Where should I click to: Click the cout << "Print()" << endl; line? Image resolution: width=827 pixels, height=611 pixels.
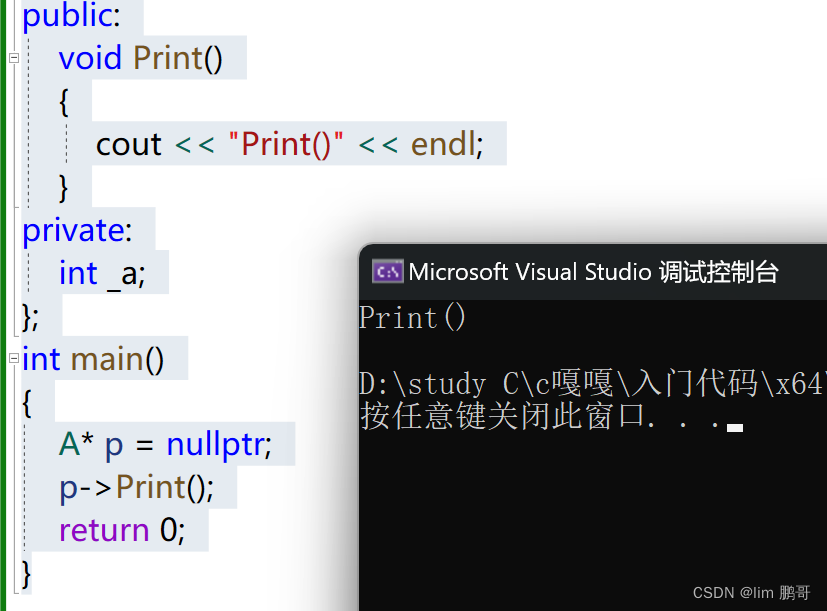[290, 145]
